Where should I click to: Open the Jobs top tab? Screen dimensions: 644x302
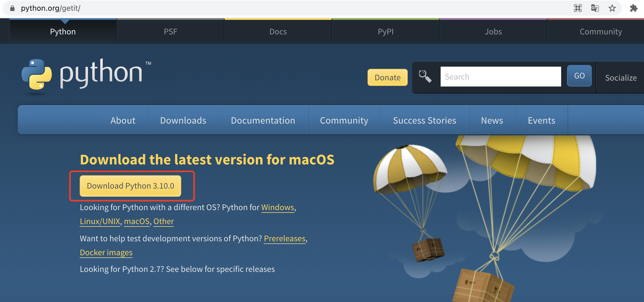pos(493,31)
